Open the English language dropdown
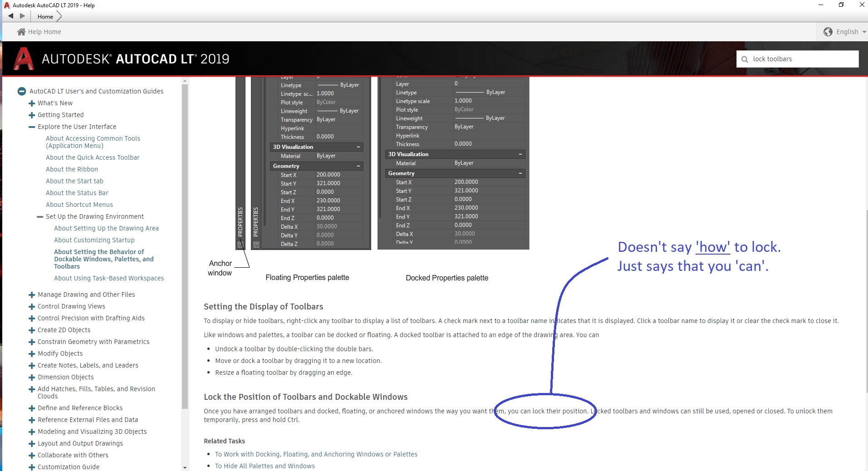Screen dimensions: 868x471 tap(848, 31)
